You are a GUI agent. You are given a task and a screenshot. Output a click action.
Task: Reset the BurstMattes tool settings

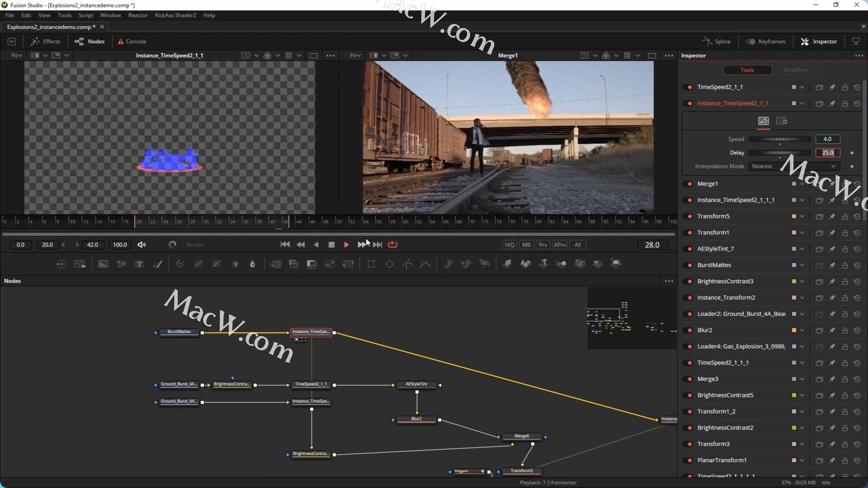(857, 265)
